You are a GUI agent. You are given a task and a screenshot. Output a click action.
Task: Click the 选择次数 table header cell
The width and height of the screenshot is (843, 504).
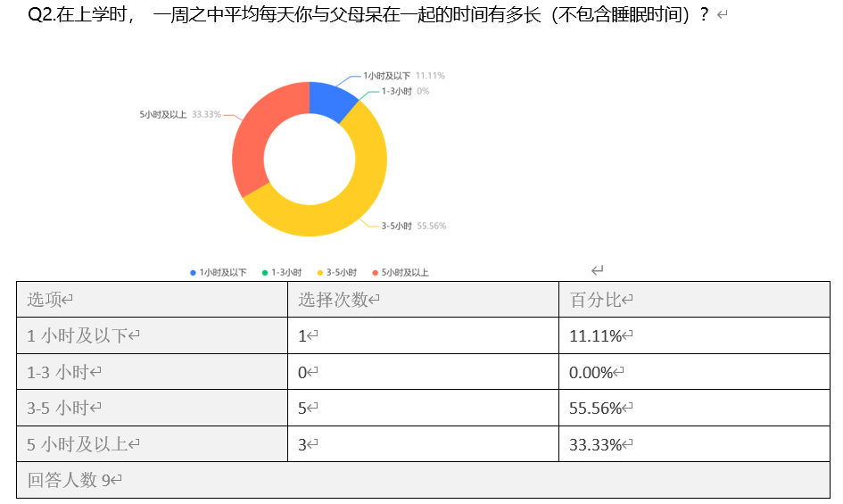423,300
